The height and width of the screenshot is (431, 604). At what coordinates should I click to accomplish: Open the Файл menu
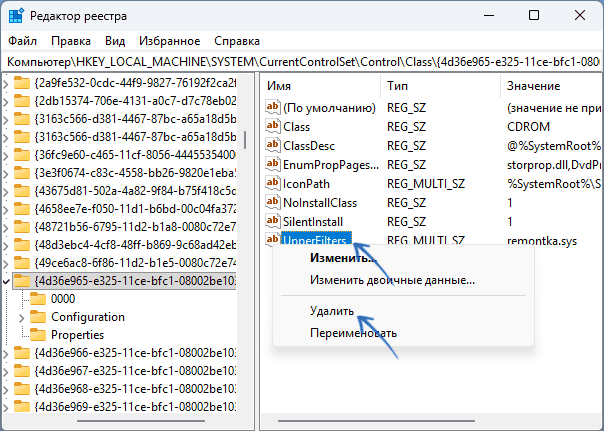tap(22, 41)
